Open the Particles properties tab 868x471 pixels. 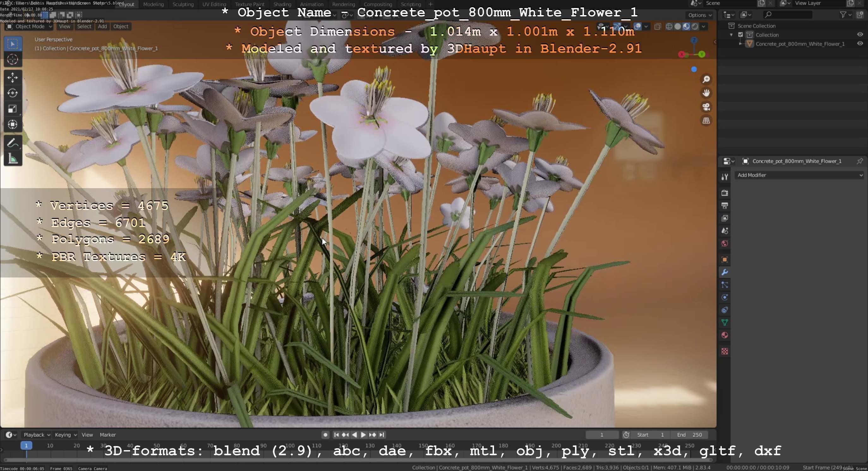(725, 285)
